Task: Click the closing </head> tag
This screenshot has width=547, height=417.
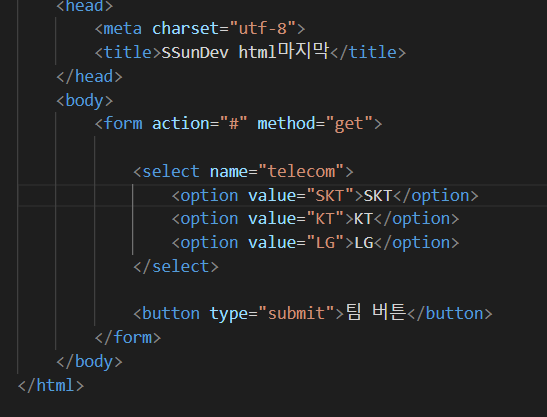Action: click(90, 77)
